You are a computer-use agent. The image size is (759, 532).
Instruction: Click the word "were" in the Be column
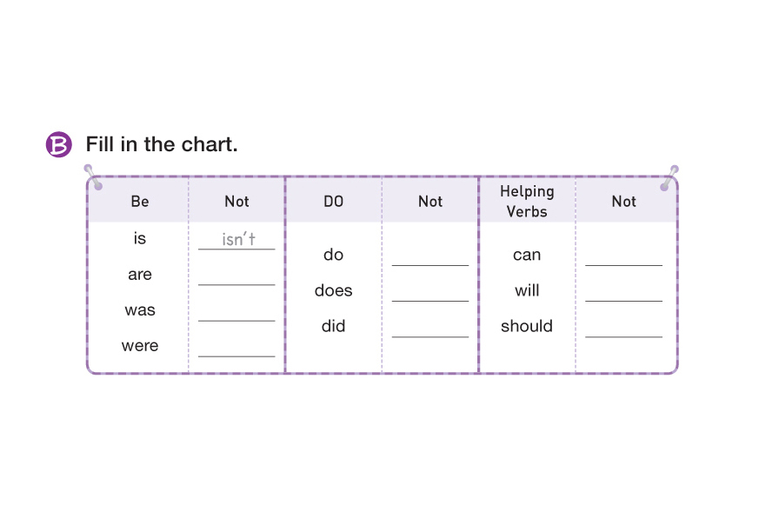(x=140, y=346)
